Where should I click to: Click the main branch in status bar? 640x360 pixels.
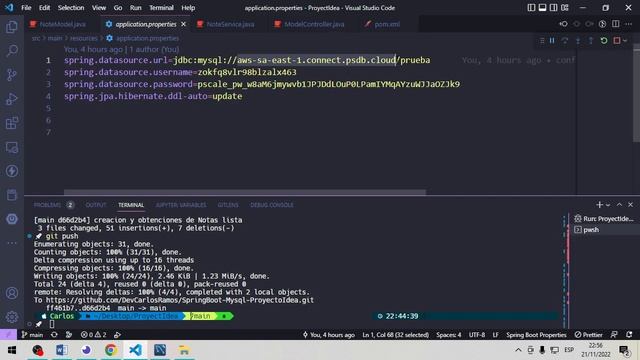pyautogui.click(x=32, y=335)
